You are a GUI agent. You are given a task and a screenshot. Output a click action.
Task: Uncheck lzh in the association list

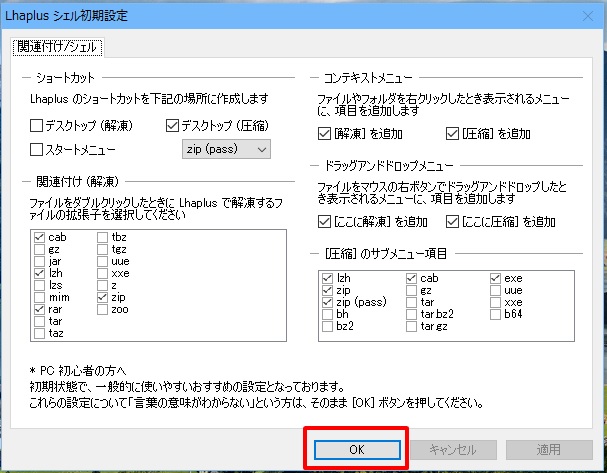[x=39, y=273]
